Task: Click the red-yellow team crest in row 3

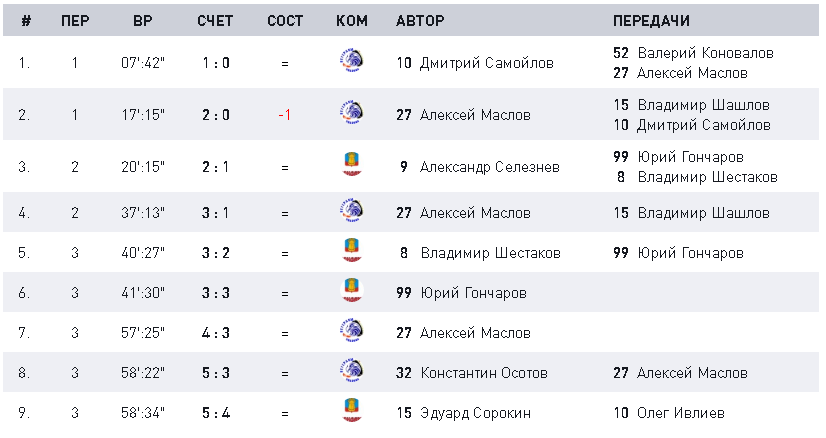Action: pos(351,164)
